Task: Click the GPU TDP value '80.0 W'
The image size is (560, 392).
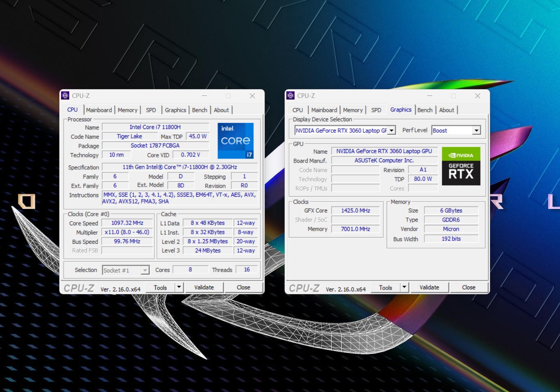Action: pos(423,179)
